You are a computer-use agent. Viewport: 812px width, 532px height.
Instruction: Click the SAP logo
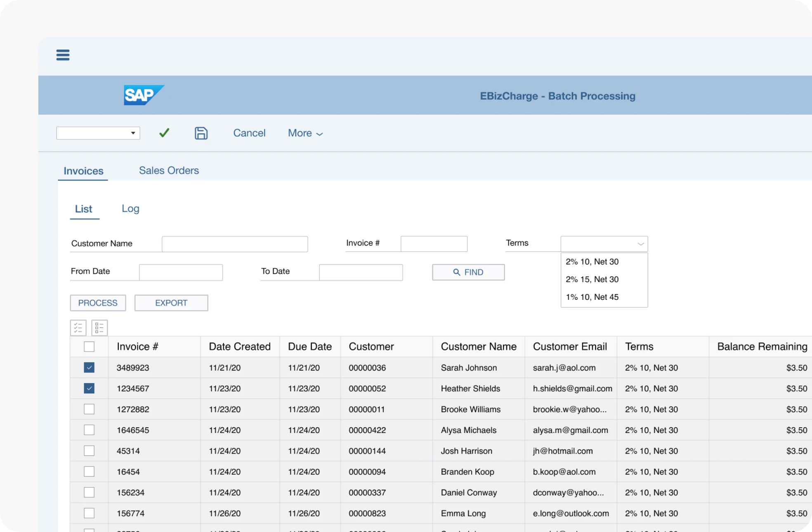point(144,95)
